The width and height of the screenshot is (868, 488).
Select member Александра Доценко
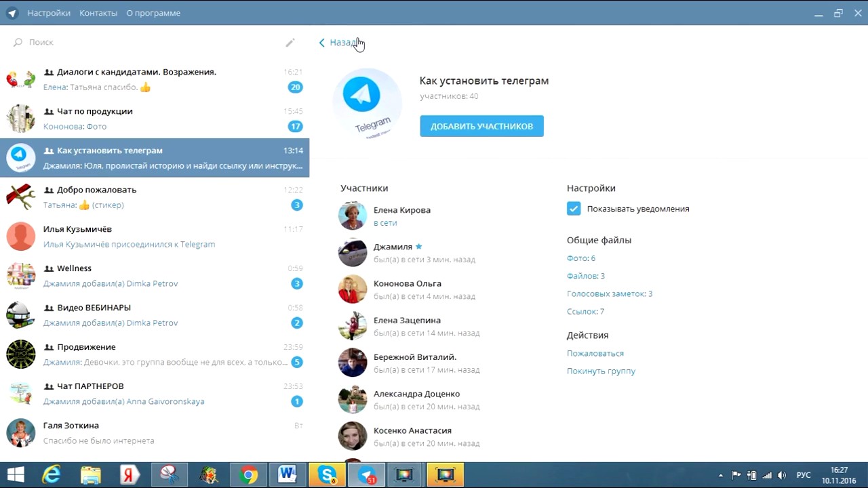441,399
